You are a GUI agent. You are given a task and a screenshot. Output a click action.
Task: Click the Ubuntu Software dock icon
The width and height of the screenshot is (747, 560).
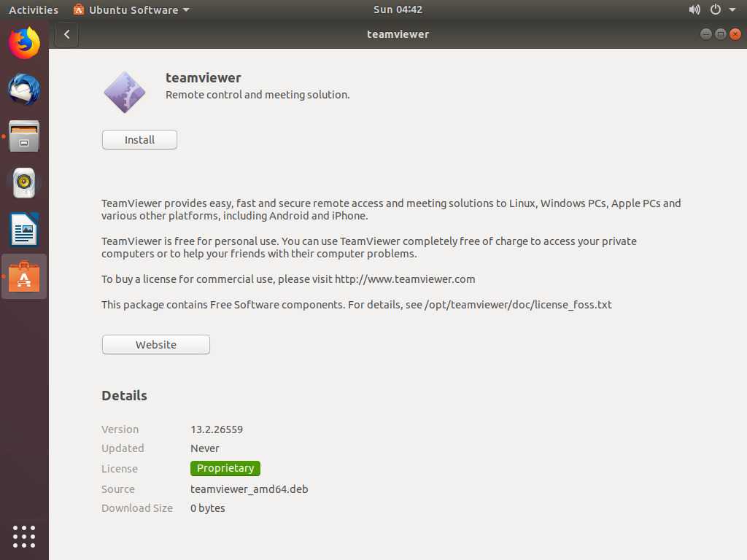pos(24,277)
